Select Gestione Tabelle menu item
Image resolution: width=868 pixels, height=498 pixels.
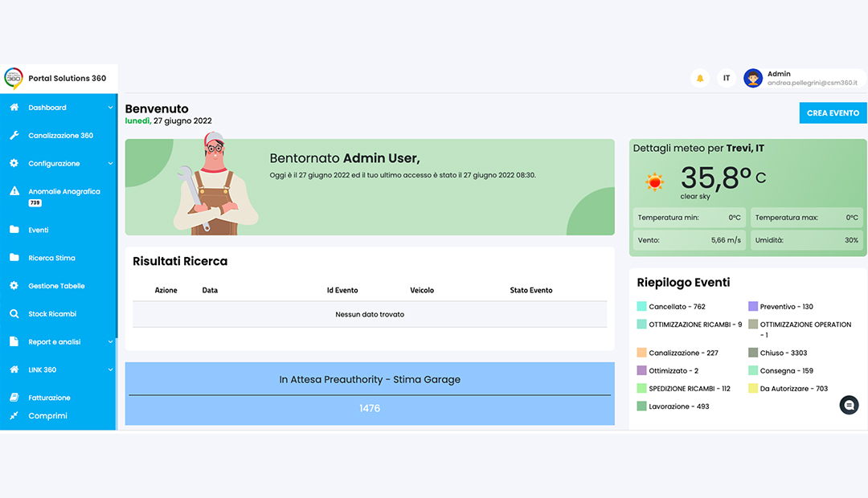coord(56,286)
